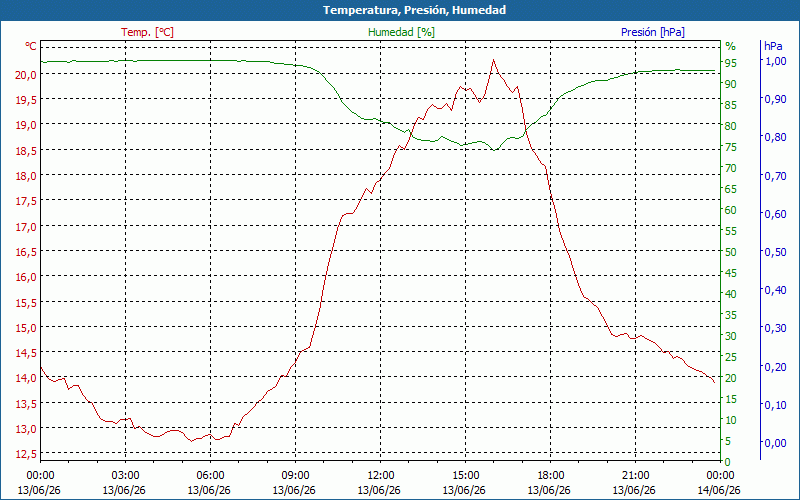Image resolution: width=800 pixels, height=500 pixels.
Task: Click the 0,90 pressure axis value
Action: pyautogui.click(x=775, y=99)
